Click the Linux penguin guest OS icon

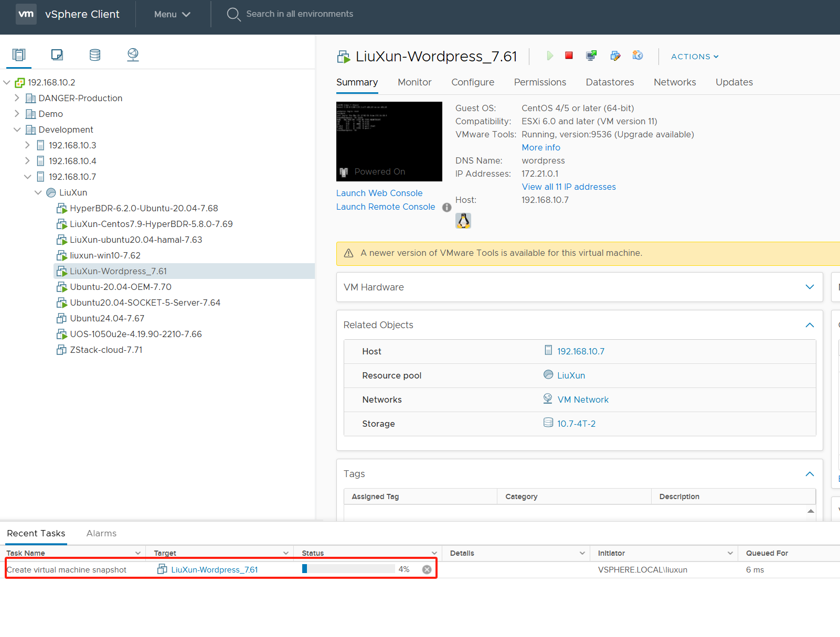click(463, 221)
